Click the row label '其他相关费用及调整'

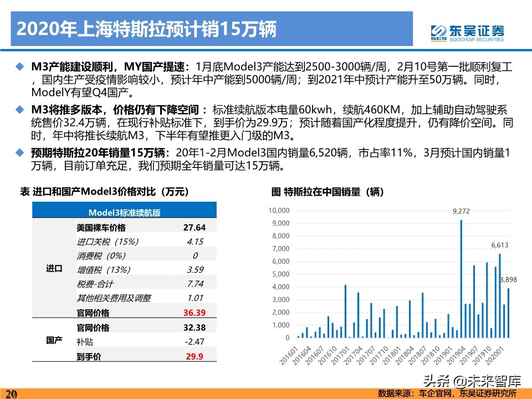[x=114, y=298]
